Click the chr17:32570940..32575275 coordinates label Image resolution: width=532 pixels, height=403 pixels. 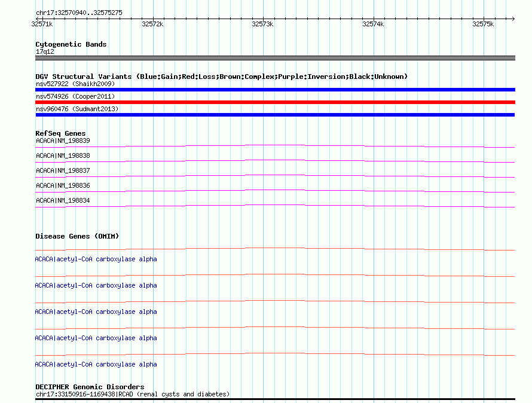[x=79, y=13]
